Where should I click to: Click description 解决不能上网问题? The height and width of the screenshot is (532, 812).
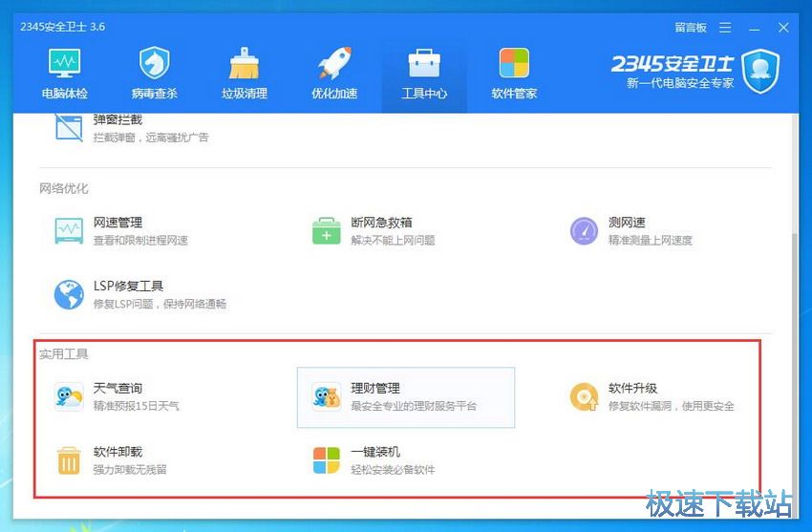(x=393, y=240)
